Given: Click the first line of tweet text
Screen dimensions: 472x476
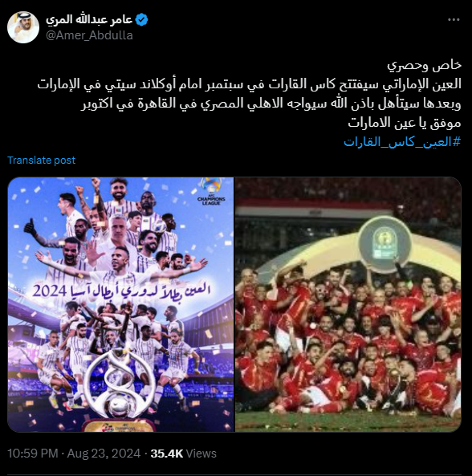Looking at the screenshot, I should (424, 65).
